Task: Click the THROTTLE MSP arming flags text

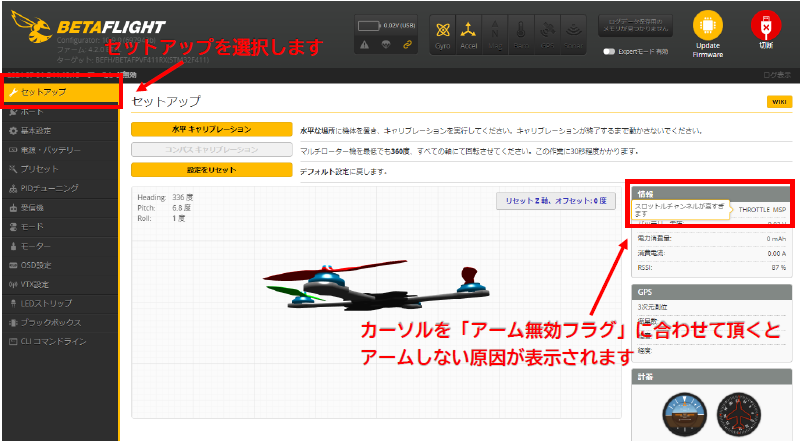Action: (x=762, y=210)
